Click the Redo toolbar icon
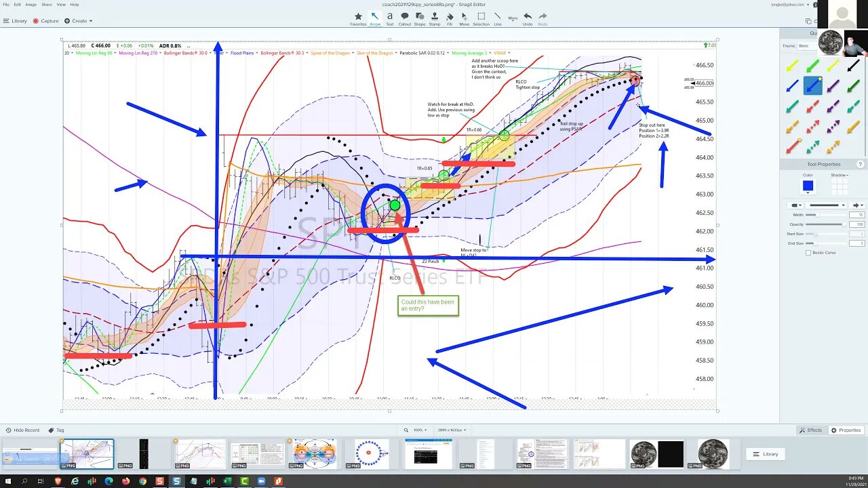 542,18
